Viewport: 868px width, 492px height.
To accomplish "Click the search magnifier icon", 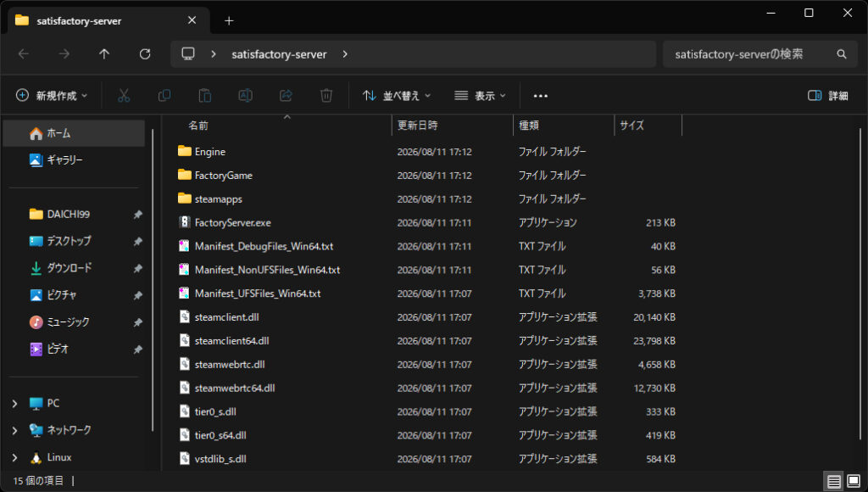I will click(842, 53).
